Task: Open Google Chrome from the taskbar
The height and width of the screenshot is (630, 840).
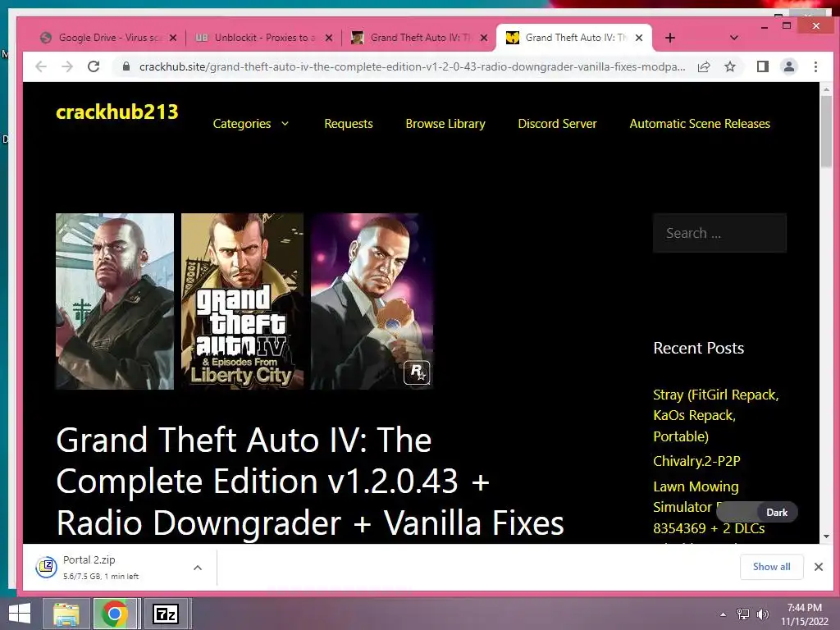Action: [x=114, y=614]
